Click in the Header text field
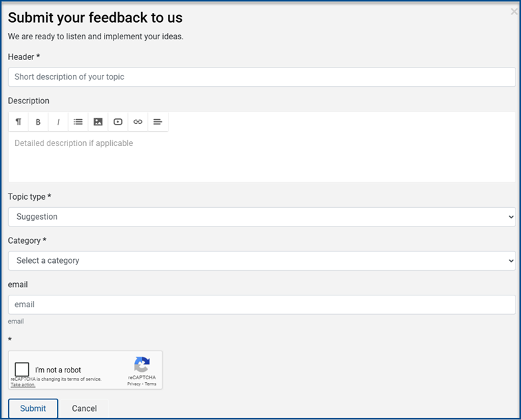Screen dimensions: 521x420 [262, 77]
